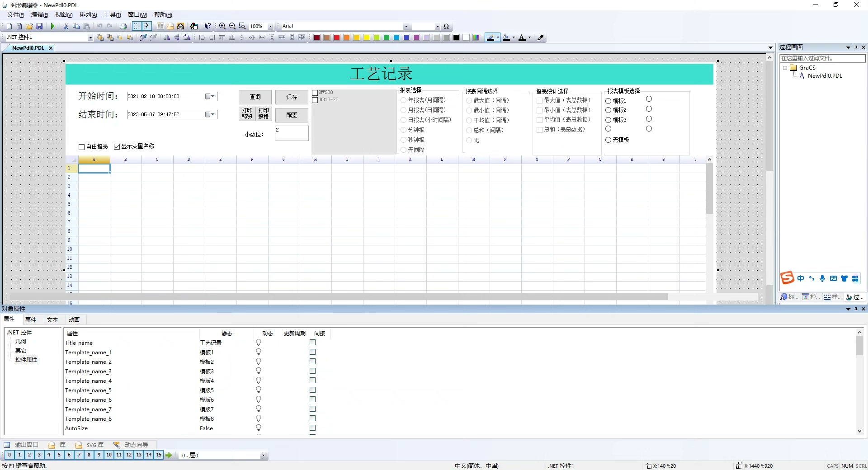This screenshot has height=470, width=868.
Task: Select the eyedropper color picker icon
Action: coord(541,38)
